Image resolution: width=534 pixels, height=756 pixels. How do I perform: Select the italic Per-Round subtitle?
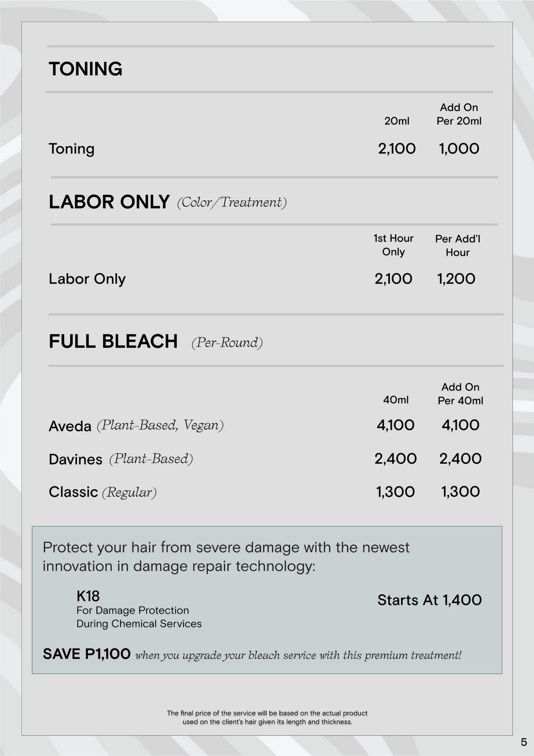coord(227,342)
